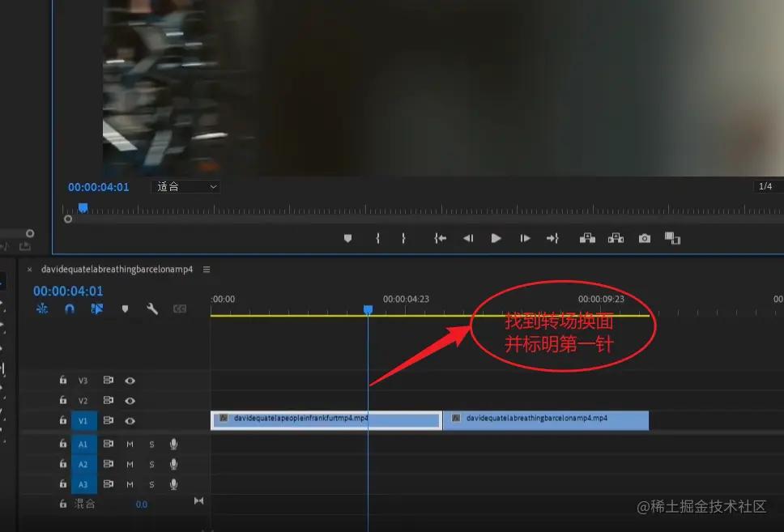Screen dimensions: 784x532
Task: Select track target V2
Action: click(83, 401)
